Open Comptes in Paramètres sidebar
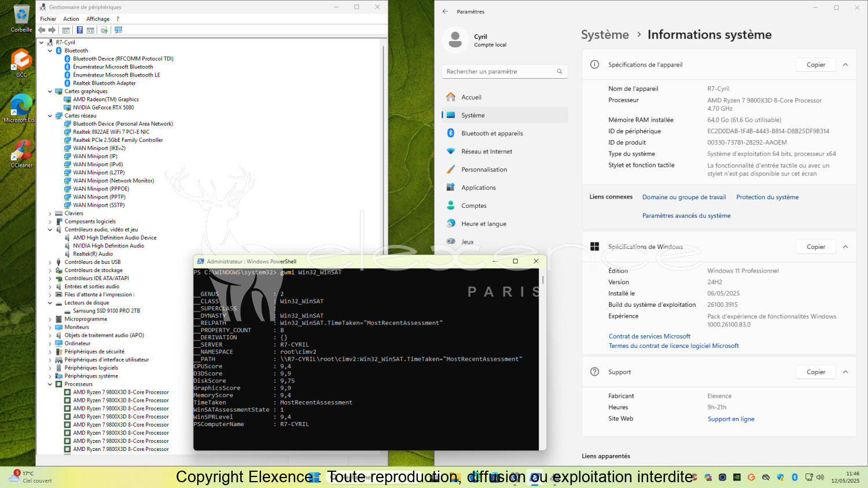This screenshot has height=488, width=868. [x=505, y=206]
